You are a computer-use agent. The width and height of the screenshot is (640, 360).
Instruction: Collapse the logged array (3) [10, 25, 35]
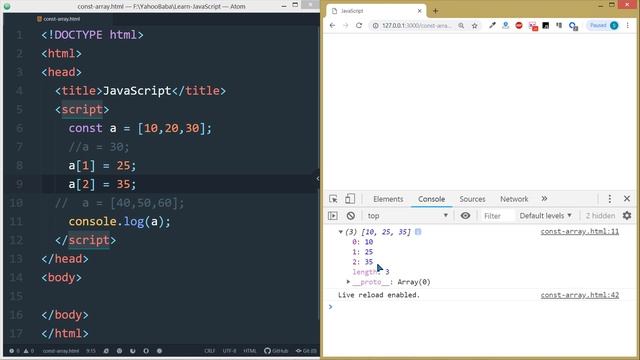340,232
